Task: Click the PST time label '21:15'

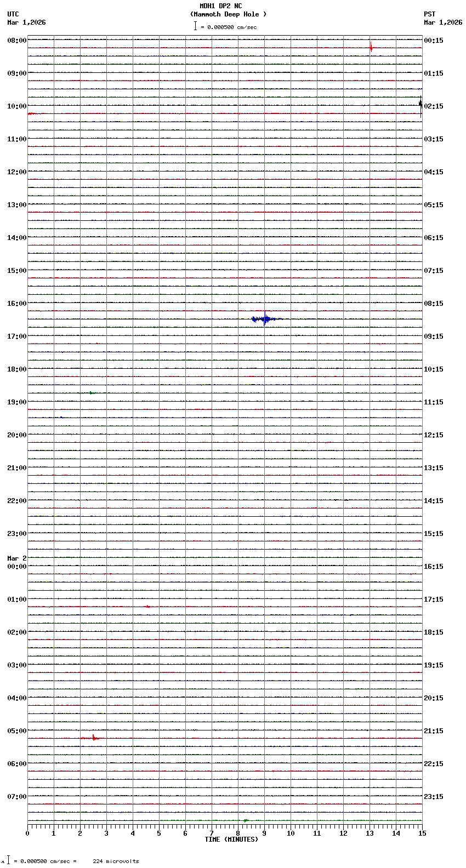Action: point(434,731)
